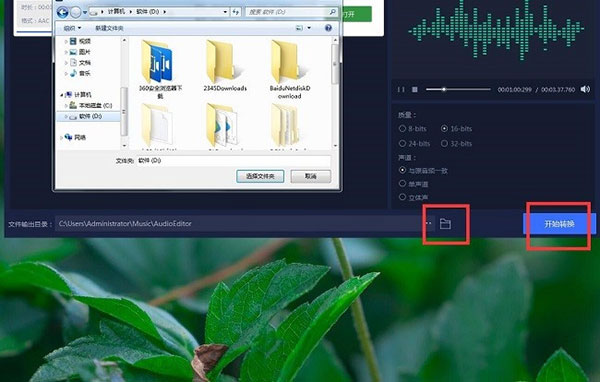Expand the 图片 node arrow

pyautogui.click(x=66, y=52)
